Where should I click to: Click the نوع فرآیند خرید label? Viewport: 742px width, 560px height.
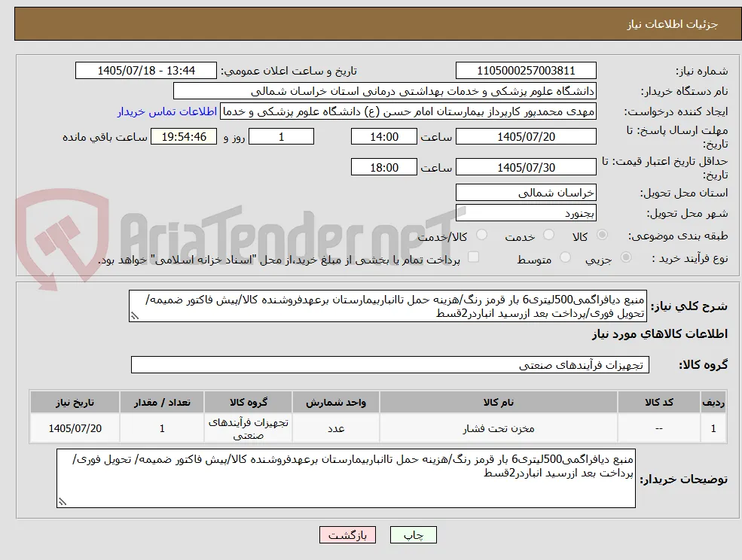pos(690,258)
